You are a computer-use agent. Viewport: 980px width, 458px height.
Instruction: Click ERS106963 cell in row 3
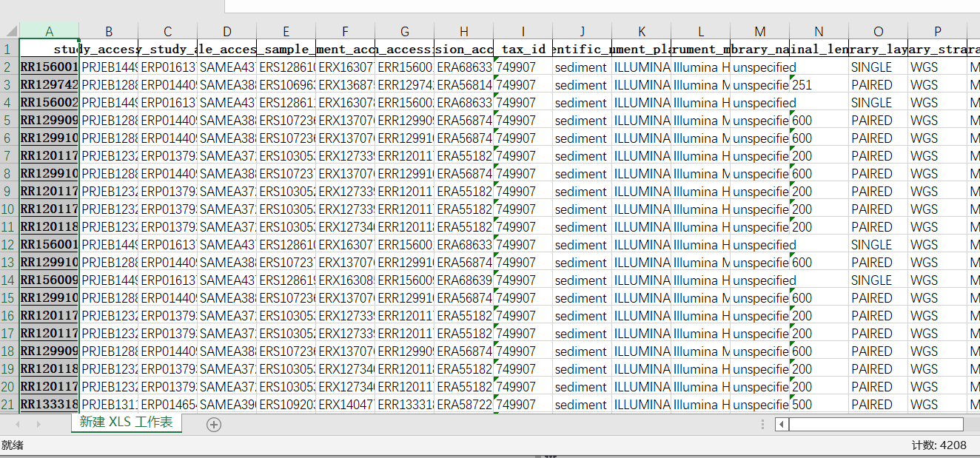click(x=286, y=84)
